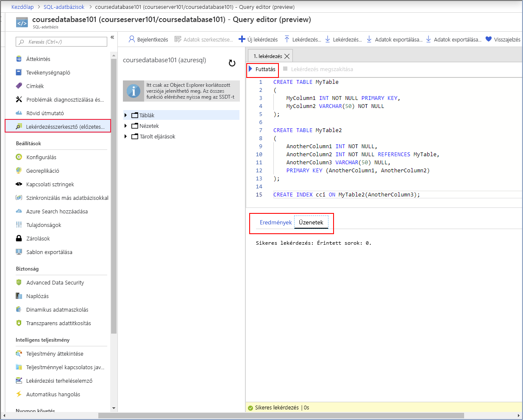This screenshot has height=420, width=523.
Task: Click the upload Lekérdezés toolbar item
Action: pyautogui.click(x=303, y=39)
